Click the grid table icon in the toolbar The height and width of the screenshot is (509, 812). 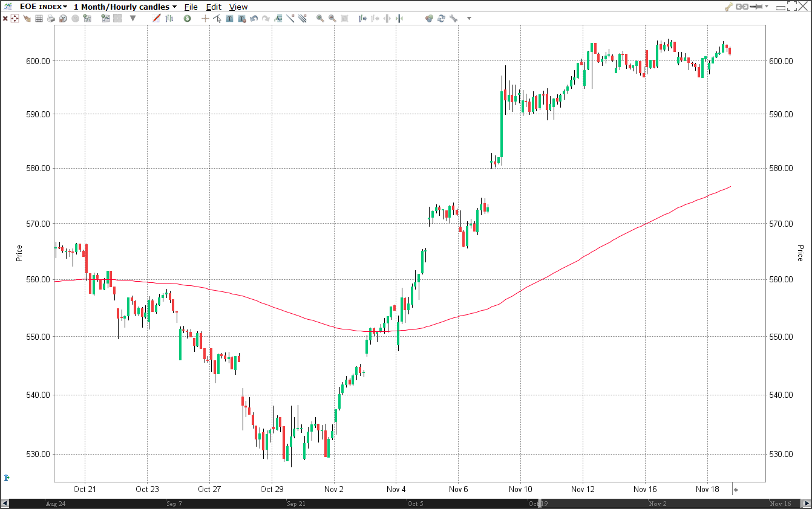click(39, 19)
